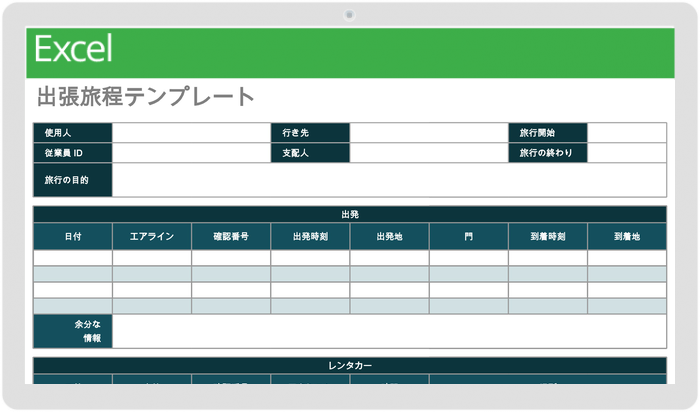
Task: Select the レンタカー section header
Action: click(x=350, y=366)
